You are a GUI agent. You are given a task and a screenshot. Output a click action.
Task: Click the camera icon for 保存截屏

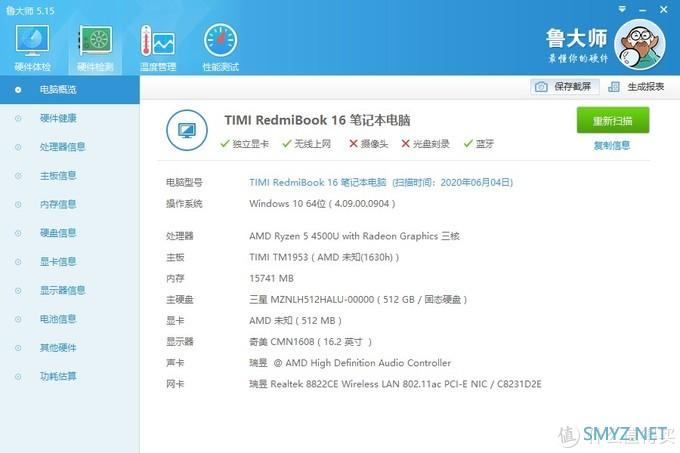[x=541, y=87]
